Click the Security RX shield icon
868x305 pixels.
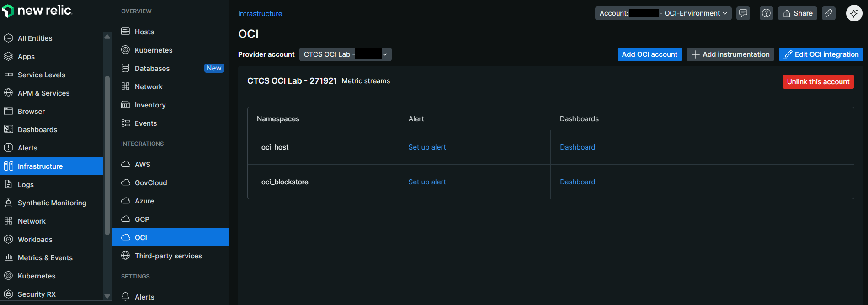(8, 294)
